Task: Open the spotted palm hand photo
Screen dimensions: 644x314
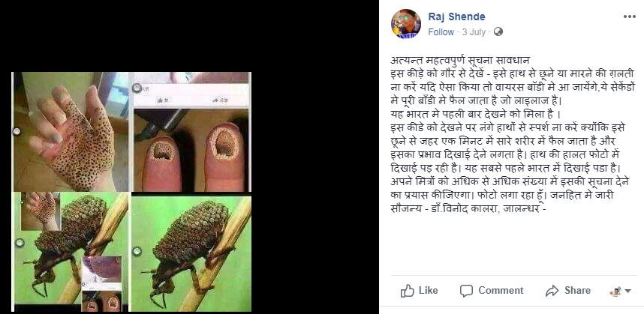Action: tap(71, 132)
